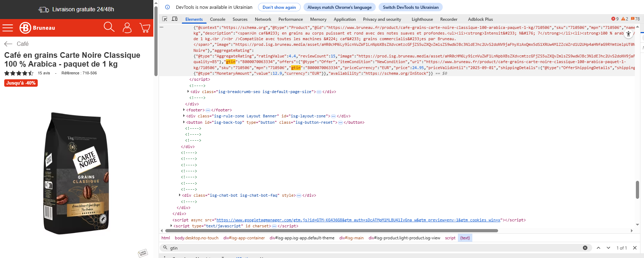Expand the isg-breadcrumb-seo div node
Viewport: 644px width, 258px height.
[x=188, y=92]
